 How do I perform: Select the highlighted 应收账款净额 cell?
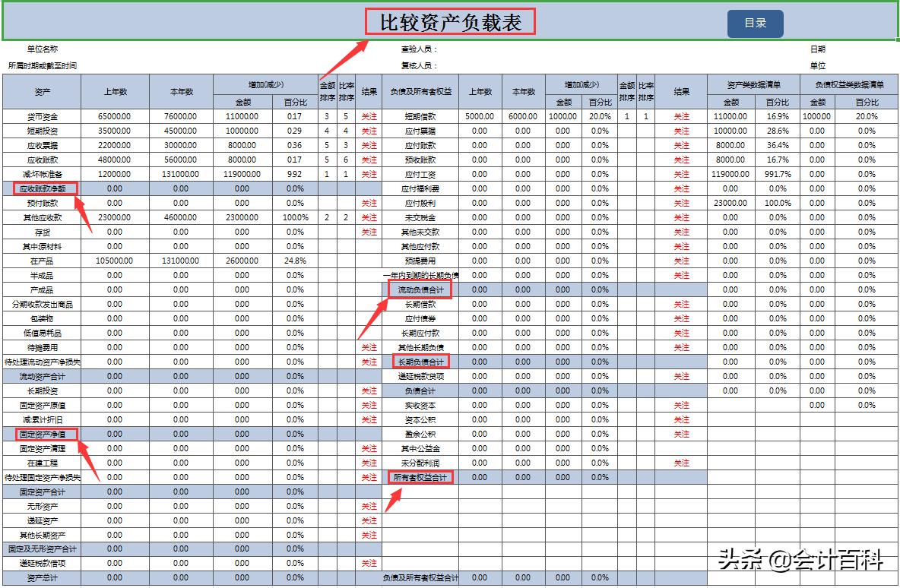coord(43,188)
